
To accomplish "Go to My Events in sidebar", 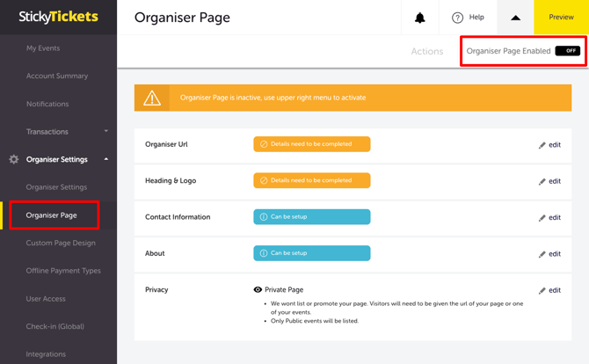I will (x=43, y=48).
